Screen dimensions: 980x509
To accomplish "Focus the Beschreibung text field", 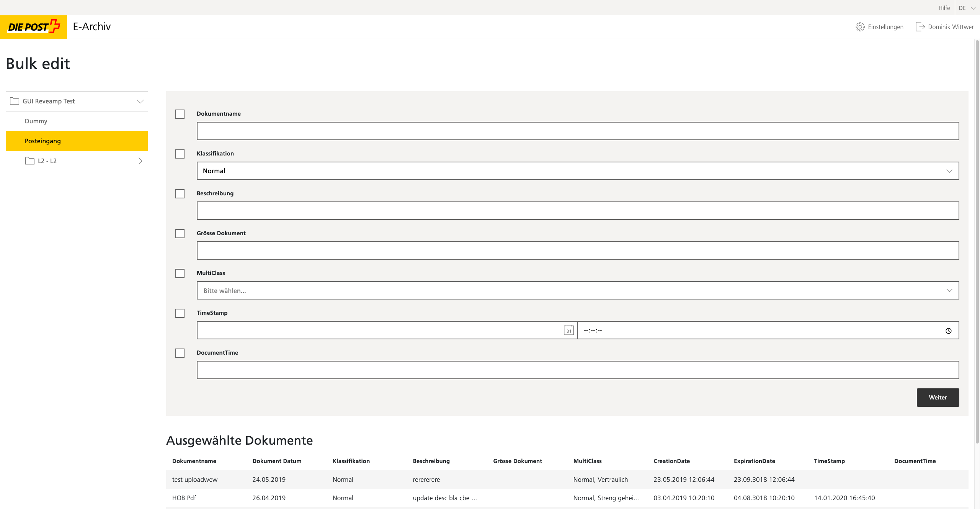I will pos(578,211).
